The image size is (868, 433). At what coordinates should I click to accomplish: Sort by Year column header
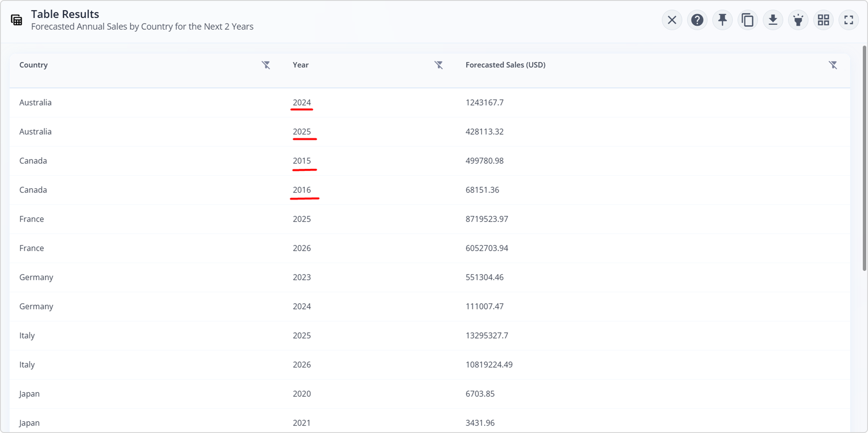[300, 65]
